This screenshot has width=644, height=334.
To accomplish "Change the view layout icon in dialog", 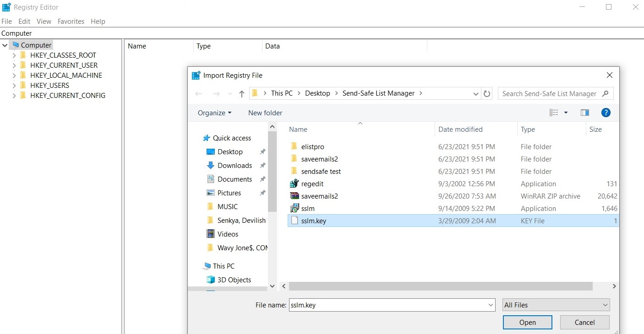I will tap(554, 113).
